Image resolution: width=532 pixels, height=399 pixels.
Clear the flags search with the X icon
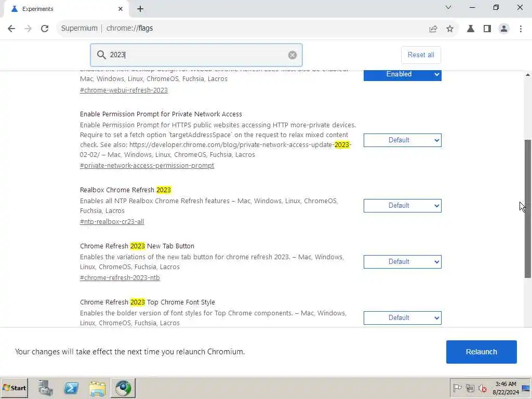point(292,55)
